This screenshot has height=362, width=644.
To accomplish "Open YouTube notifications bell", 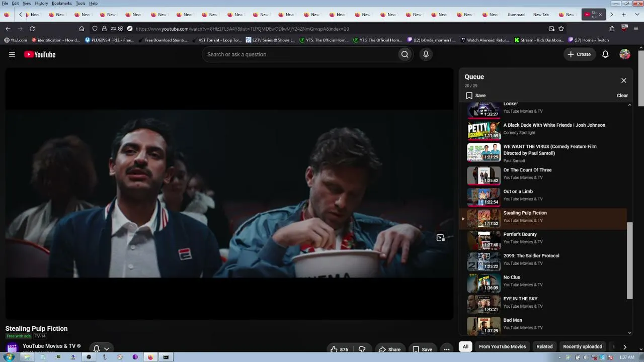I will point(605,54).
